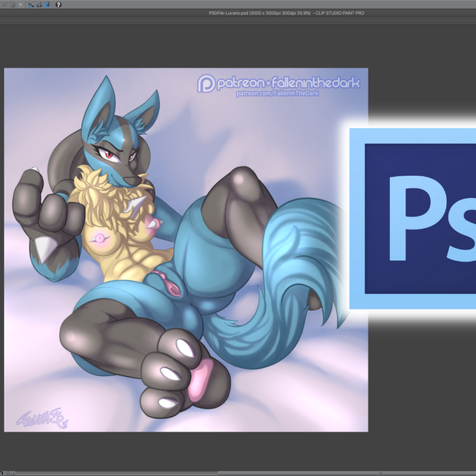
Task: Click the PSDFile-Lucario.psd window title text
Action: coord(286,13)
